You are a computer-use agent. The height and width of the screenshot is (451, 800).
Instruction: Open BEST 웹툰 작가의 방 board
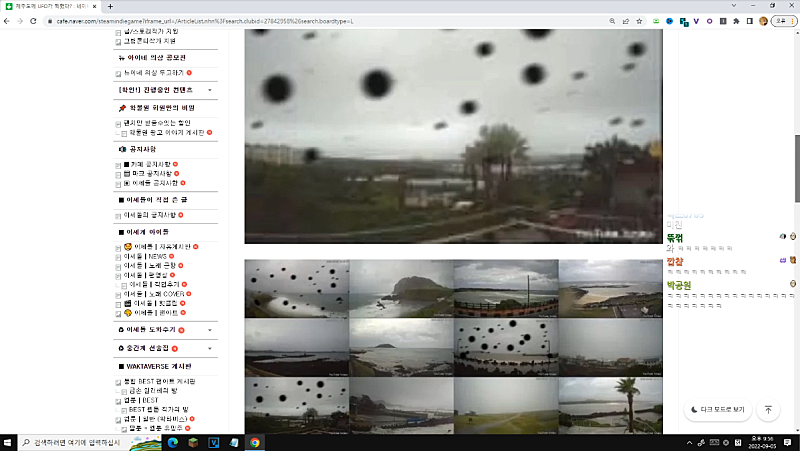click(159, 409)
